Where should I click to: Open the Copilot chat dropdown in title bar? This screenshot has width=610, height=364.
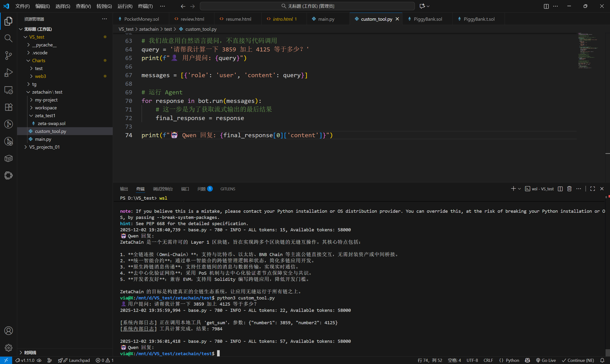[428, 6]
